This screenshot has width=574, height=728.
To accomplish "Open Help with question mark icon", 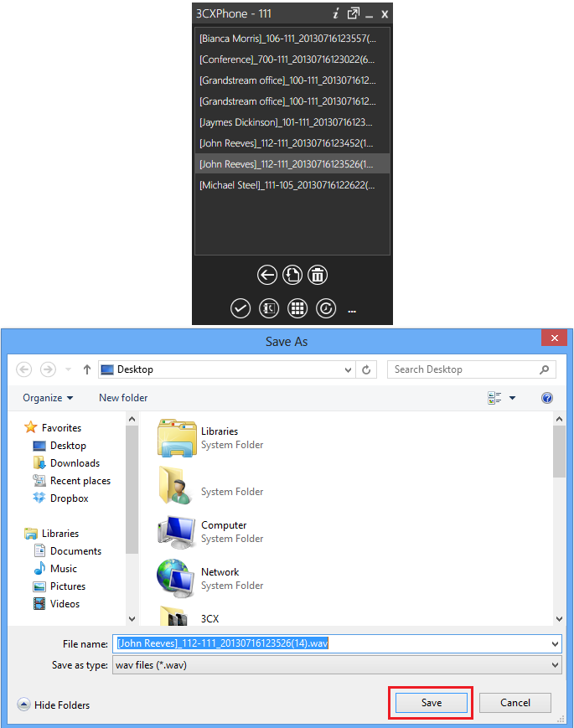I will 547,398.
